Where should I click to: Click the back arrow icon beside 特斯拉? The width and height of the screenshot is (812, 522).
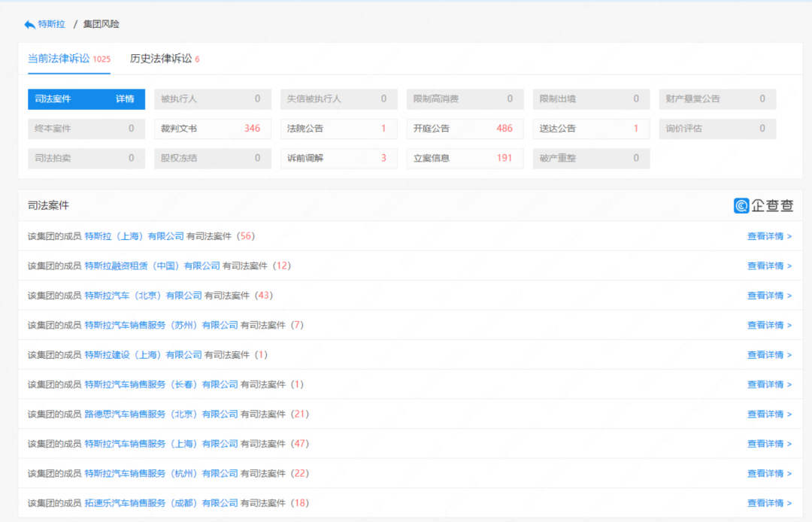point(29,25)
